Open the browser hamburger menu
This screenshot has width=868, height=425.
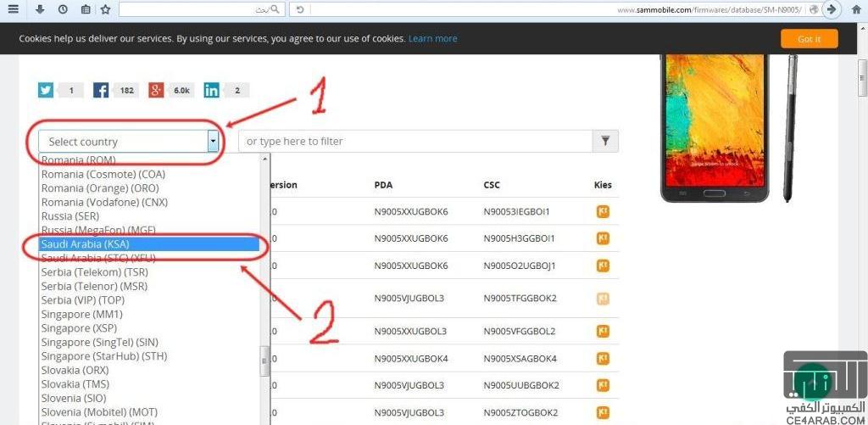[14, 9]
